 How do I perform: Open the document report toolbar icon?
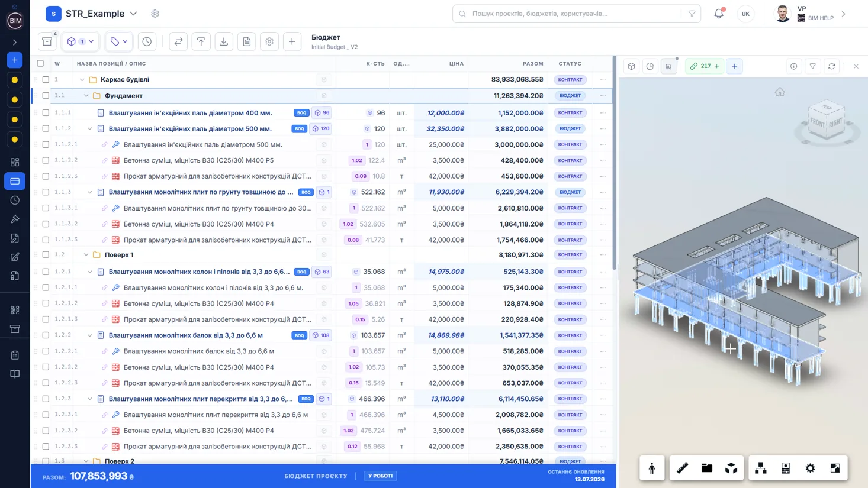[247, 41]
